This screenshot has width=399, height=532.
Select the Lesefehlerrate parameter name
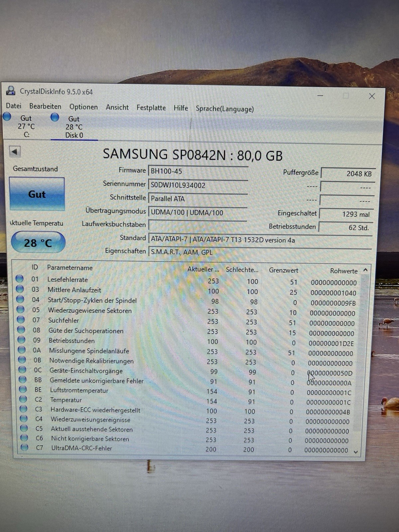(67, 279)
